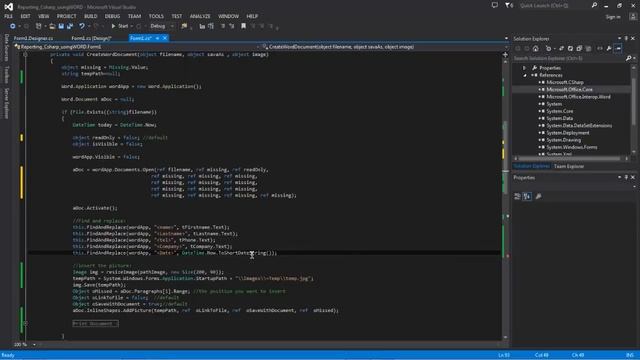
Task: Click the Find in Files toolbar icon
Action: tap(184, 26)
